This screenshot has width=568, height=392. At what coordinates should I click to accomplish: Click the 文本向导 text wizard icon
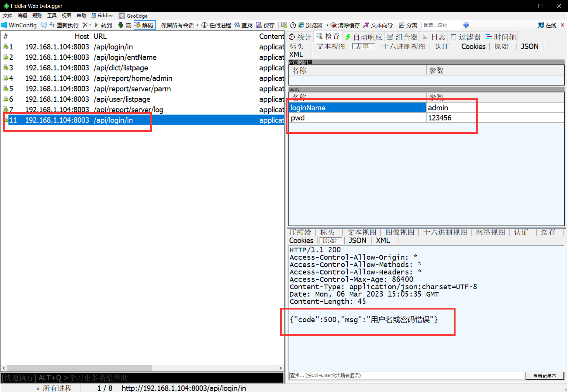click(366, 25)
